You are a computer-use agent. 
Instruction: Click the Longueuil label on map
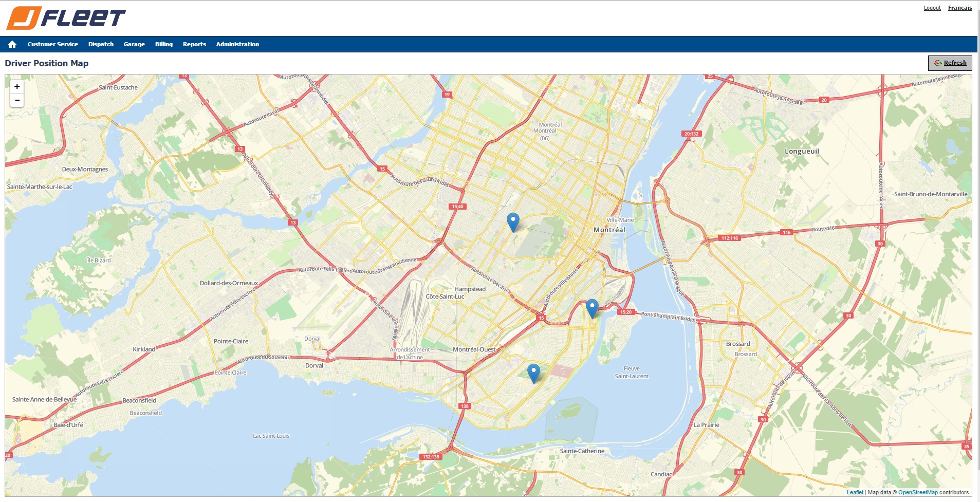click(x=802, y=151)
